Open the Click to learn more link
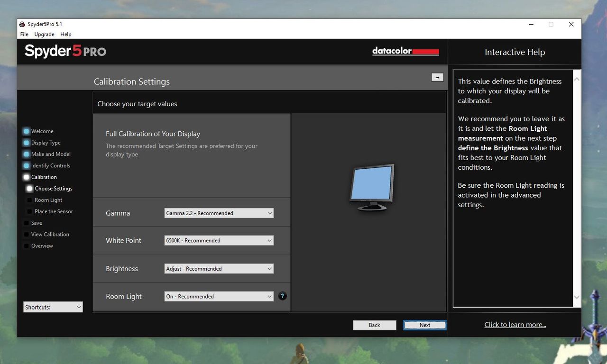Screen dimensions: 607x364 point(515,325)
